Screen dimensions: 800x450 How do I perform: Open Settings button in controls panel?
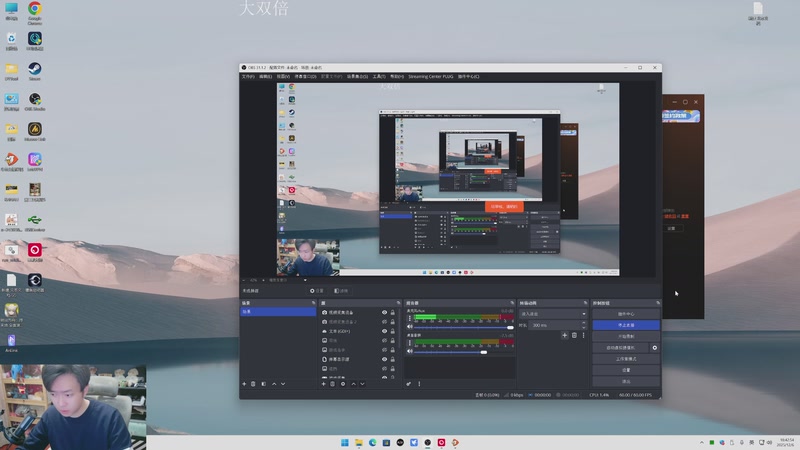pos(626,370)
